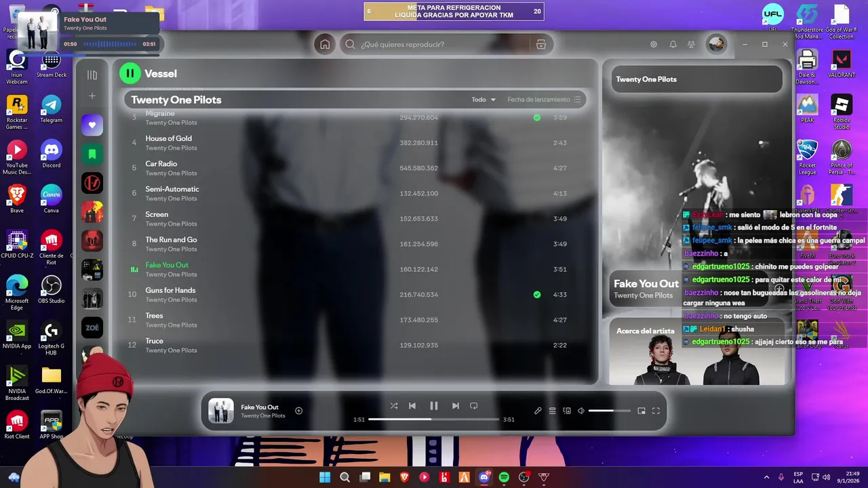
Task: Pause playback in the bottom bar
Action: 434,406
